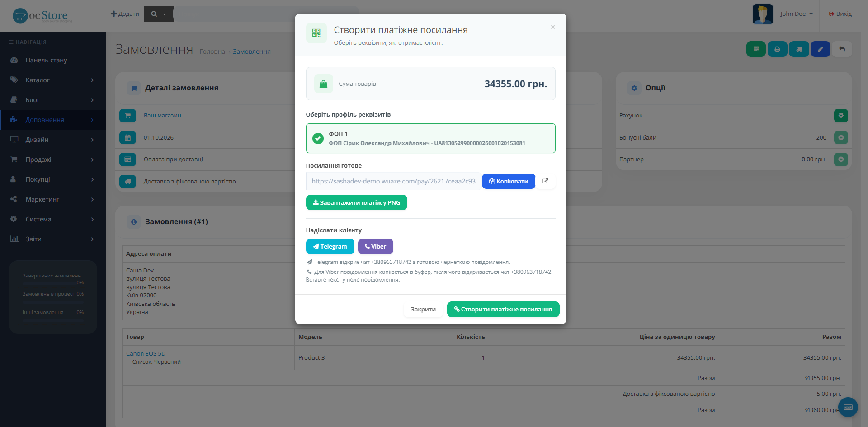Click the print invoice icon button
The width and height of the screenshot is (868, 427).
[x=777, y=49]
